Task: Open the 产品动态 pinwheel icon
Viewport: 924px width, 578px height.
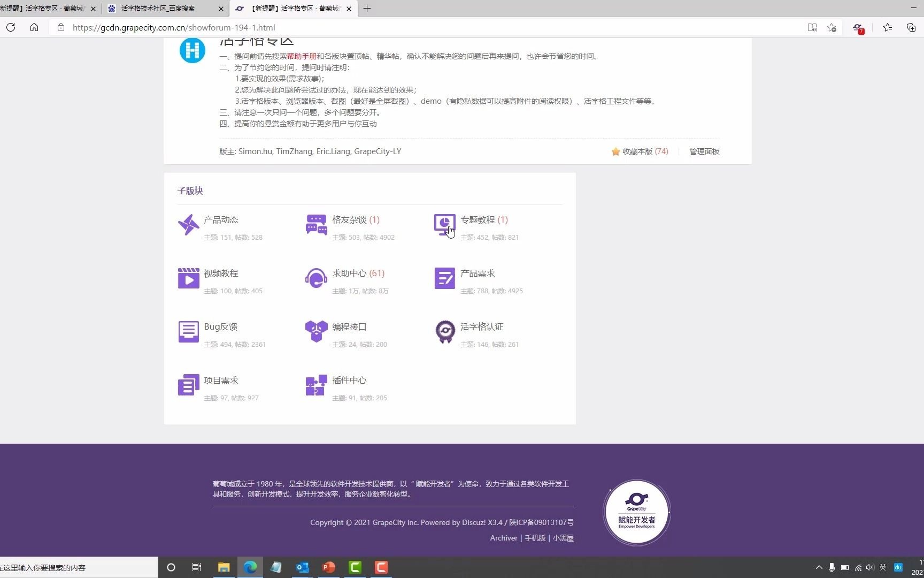Action: (x=188, y=224)
